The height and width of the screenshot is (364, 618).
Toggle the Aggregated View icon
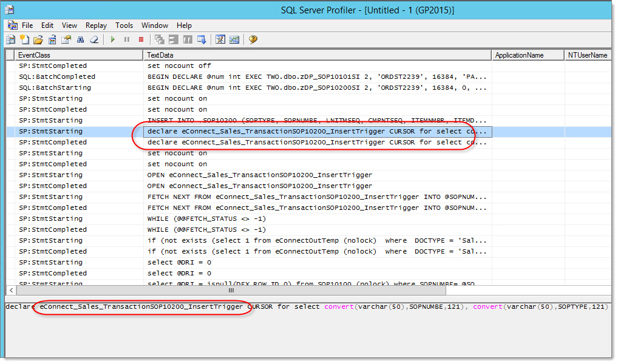click(174, 39)
